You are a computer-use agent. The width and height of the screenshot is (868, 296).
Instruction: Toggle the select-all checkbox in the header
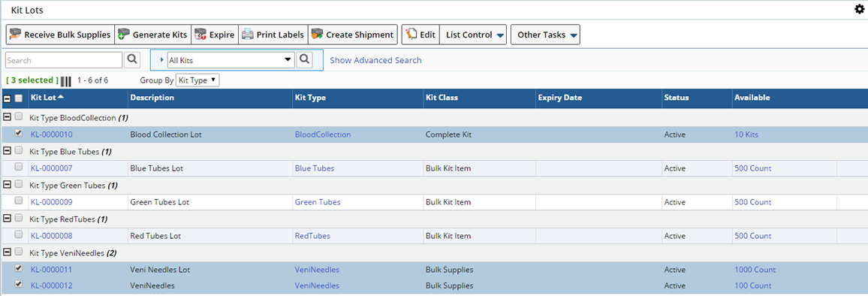coord(18,98)
